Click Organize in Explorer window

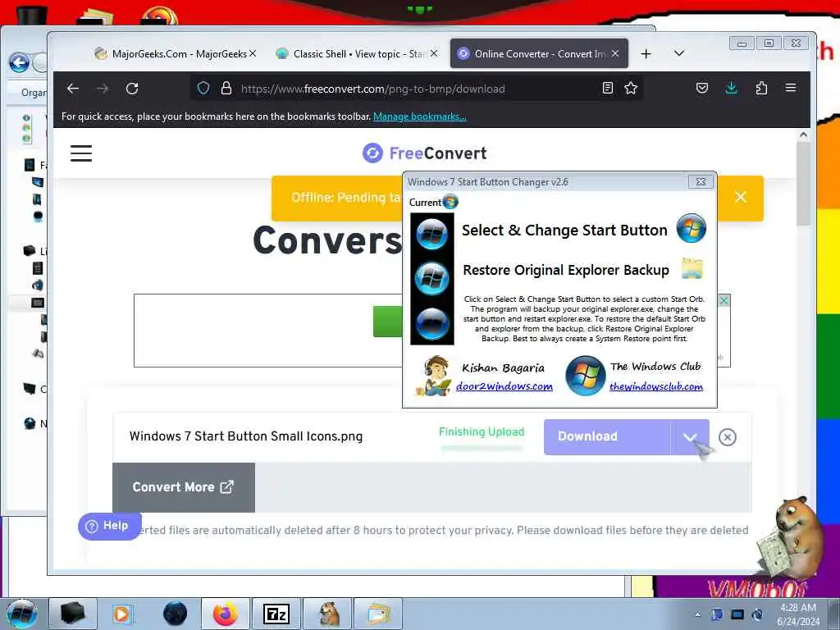tap(34, 93)
